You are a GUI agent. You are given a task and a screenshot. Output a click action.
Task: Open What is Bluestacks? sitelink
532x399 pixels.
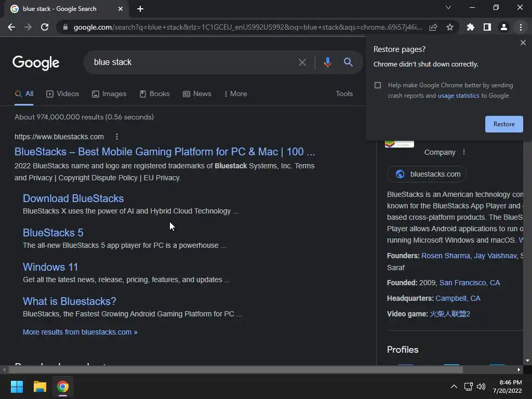(x=70, y=301)
